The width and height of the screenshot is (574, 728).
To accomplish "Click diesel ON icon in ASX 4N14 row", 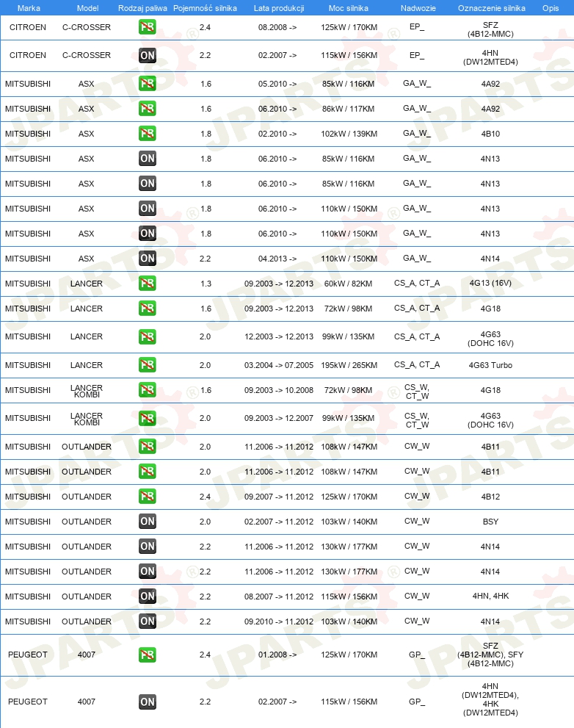I will click(147, 258).
